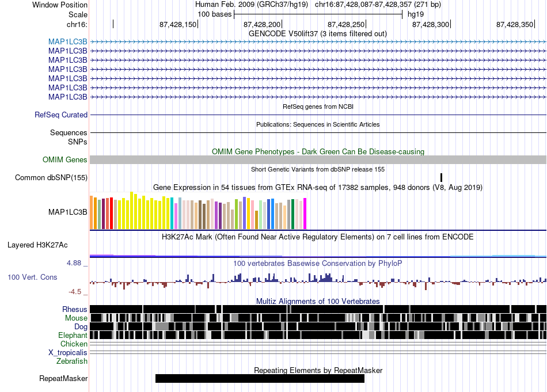Select the Elephant alignment label
547x392 pixels.
coord(73,336)
